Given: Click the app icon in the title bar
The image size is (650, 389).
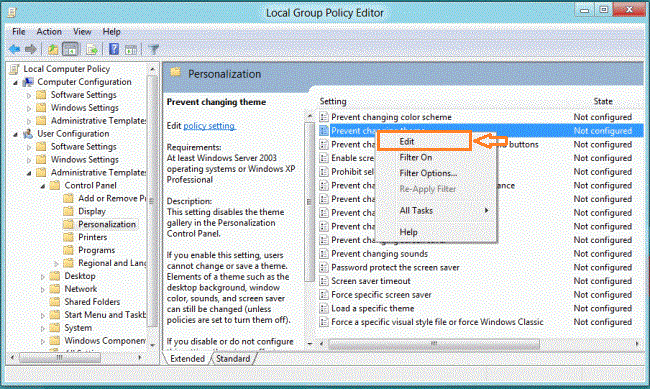Looking at the screenshot, I should 12,12.
